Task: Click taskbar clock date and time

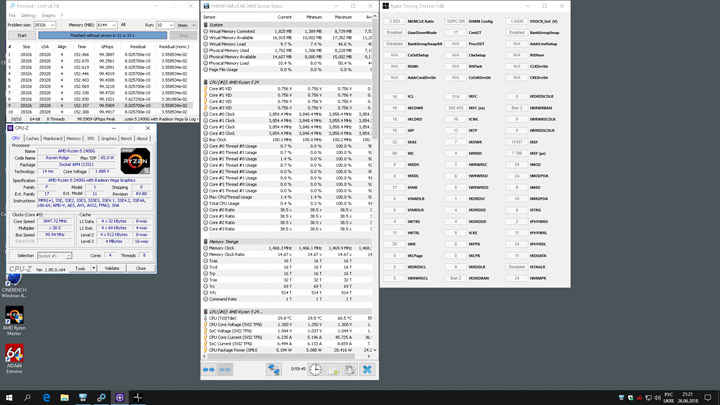Action: (x=687, y=398)
